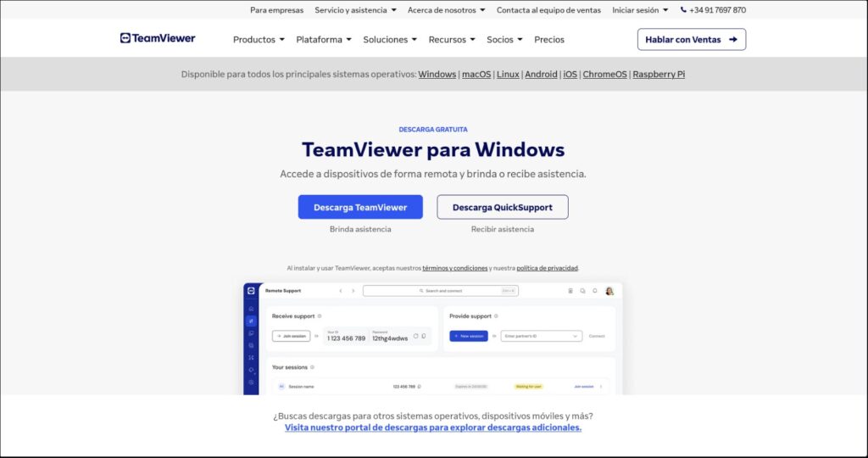Click the info icon next to Receive support

[320, 316]
